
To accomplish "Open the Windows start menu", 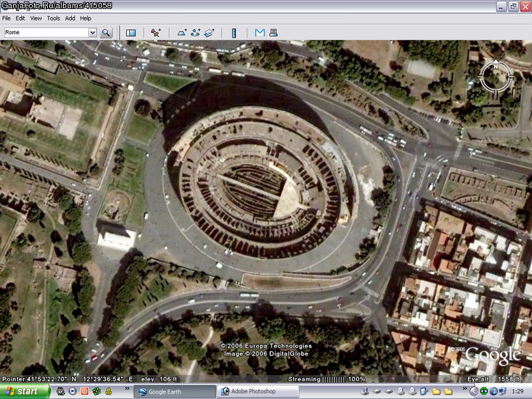I will tap(25, 391).
